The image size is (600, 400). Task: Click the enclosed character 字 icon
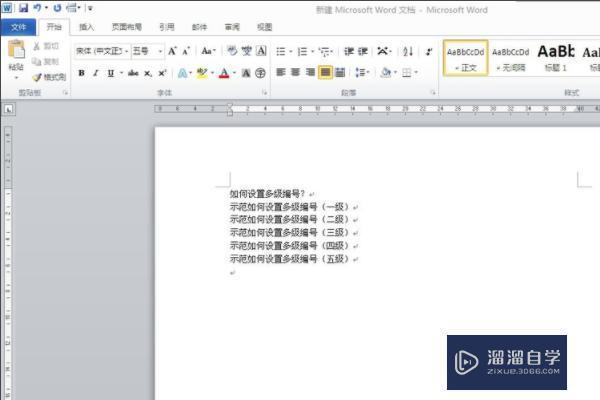click(261, 73)
